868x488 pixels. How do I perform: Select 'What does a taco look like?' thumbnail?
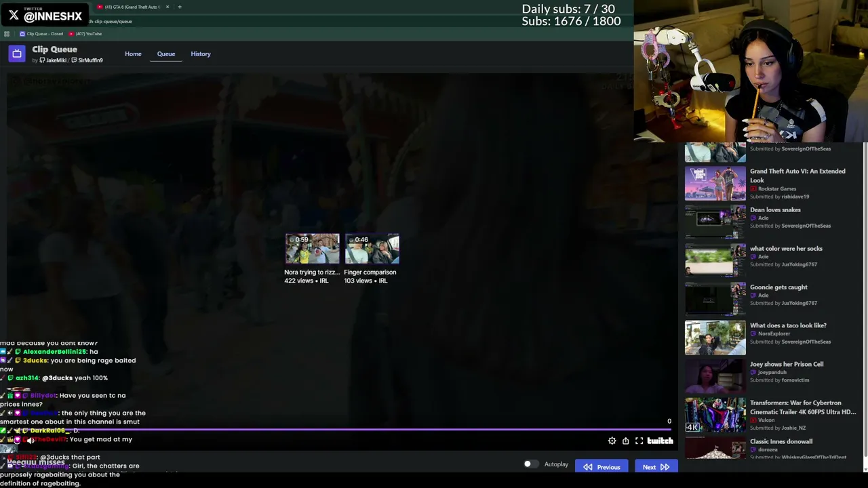click(x=715, y=338)
